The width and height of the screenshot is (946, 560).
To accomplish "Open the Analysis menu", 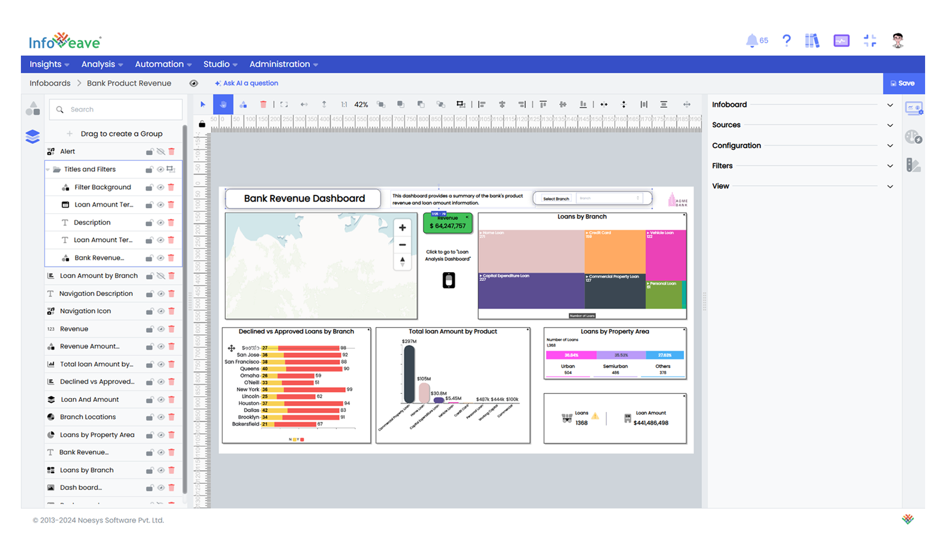I will [102, 64].
